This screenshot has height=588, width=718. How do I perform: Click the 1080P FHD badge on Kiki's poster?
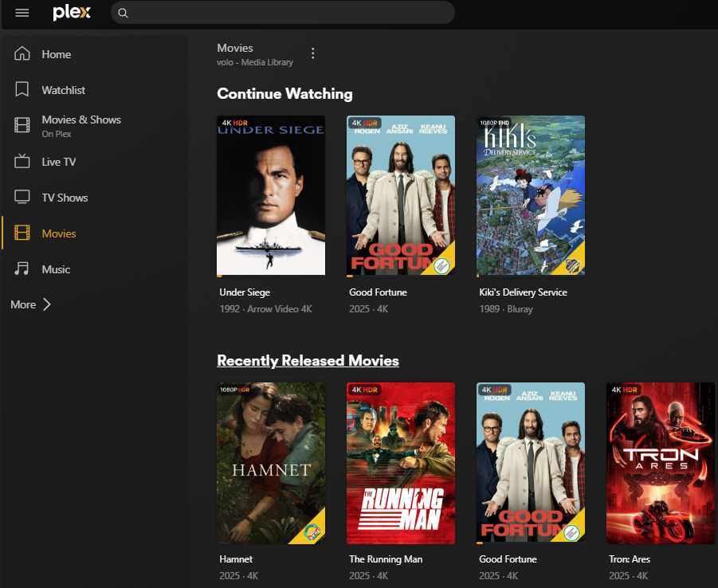pyautogui.click(x=495, y=123)
